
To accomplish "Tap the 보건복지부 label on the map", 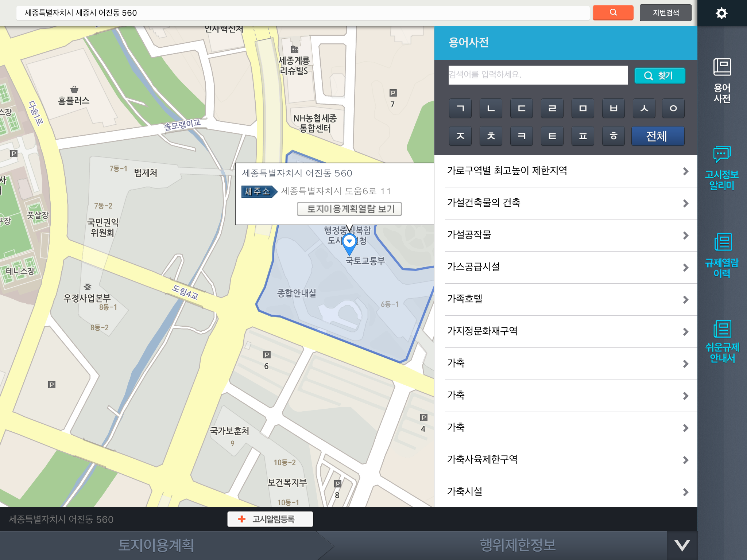I will (287, 483).
